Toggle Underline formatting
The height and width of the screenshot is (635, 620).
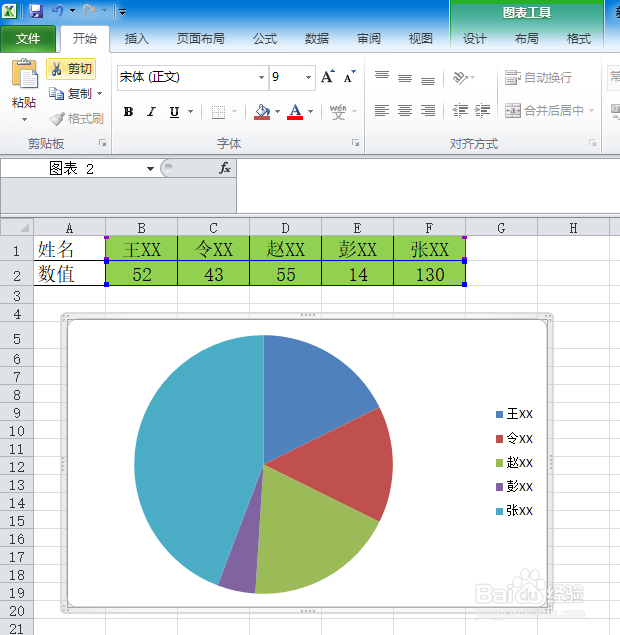pos(175,111)
